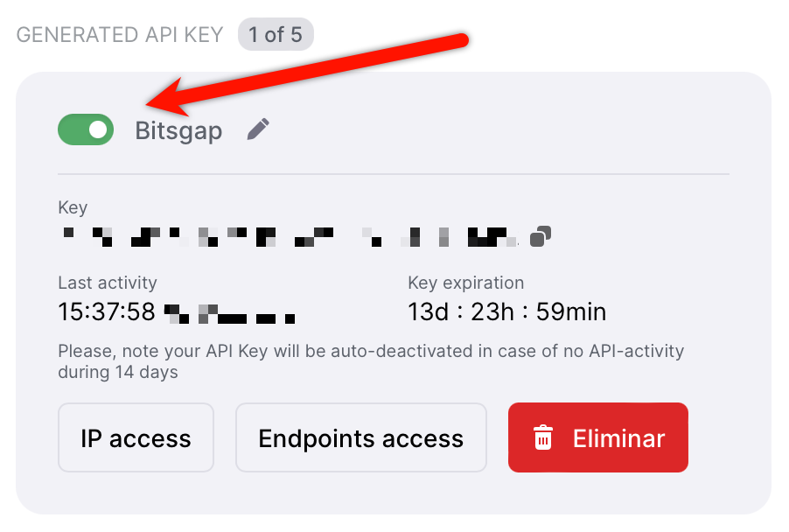Image resolution: width=789 pixels, height=532 pixels.
Task: Select the Bitsgap key name label
Action: [178, 131]
